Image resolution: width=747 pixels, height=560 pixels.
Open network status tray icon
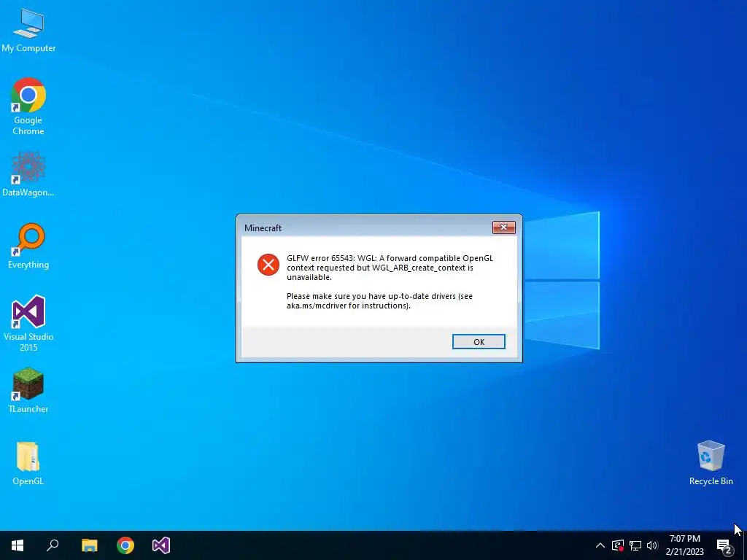pyautogui.click(x=635, y=545)
